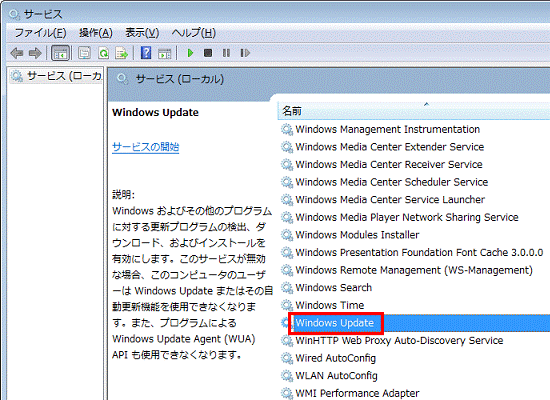Select Windows Presentation Foundation Font Cache 3.0.0.0
The height and width of the screenshot is (400, 550).
point(415,252)
